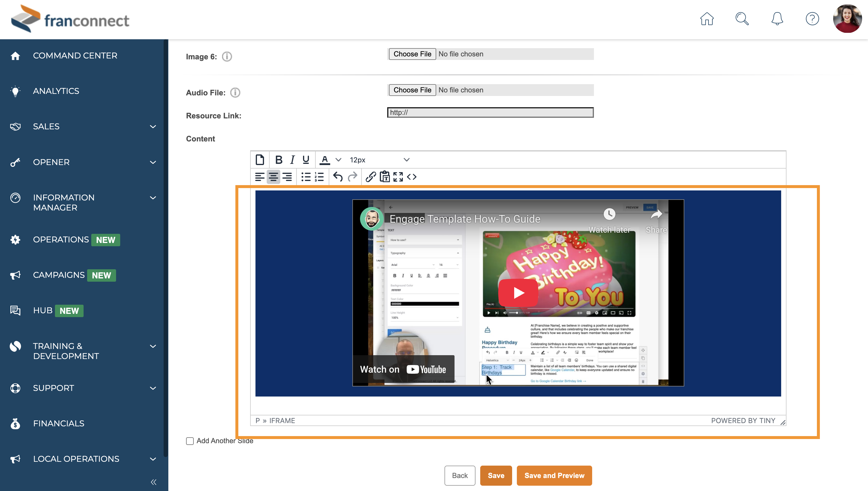Image resolution: width=868 pixels, height=491 pixels.
Task: Click the paste as text icon
Action: pos(385,177)
